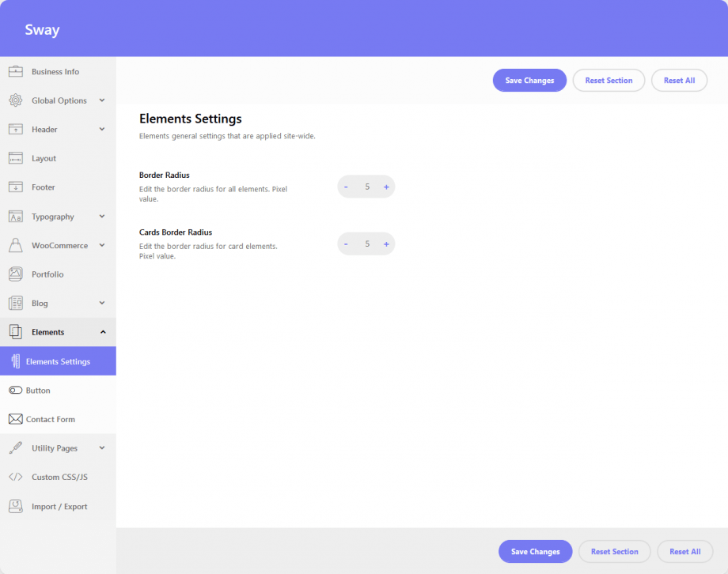The height and width of the screenshot is (574, 728).
Task: Increase Border Radius using the plus stepper
Action: 386,187
